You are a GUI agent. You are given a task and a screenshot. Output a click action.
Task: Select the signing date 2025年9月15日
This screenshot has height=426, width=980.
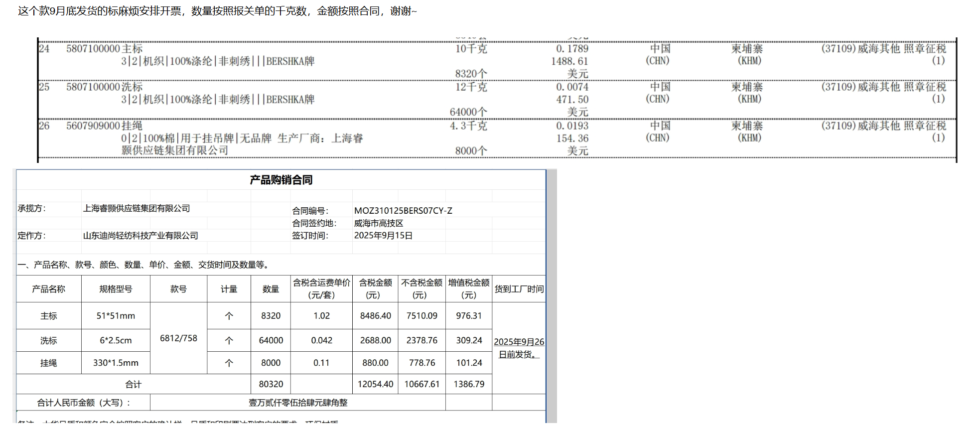point(383,236)
